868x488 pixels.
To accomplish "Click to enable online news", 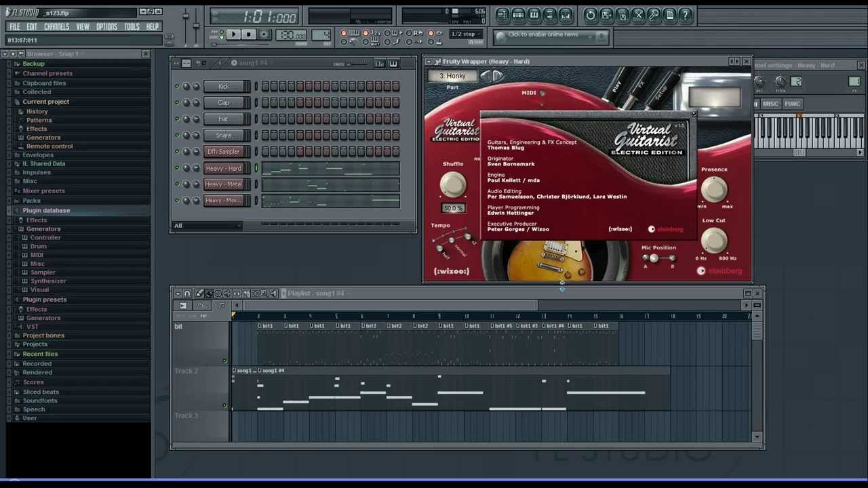I will (x=543, y=35).
